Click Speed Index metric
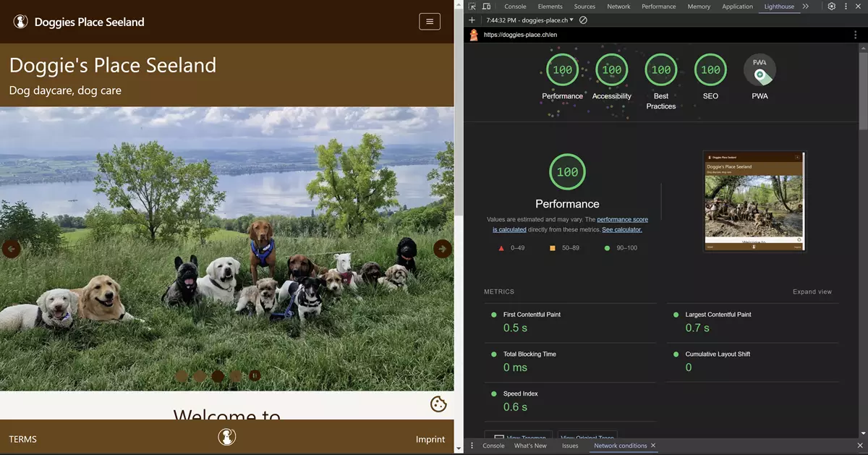868x455 pixels. tap(570, 402)
